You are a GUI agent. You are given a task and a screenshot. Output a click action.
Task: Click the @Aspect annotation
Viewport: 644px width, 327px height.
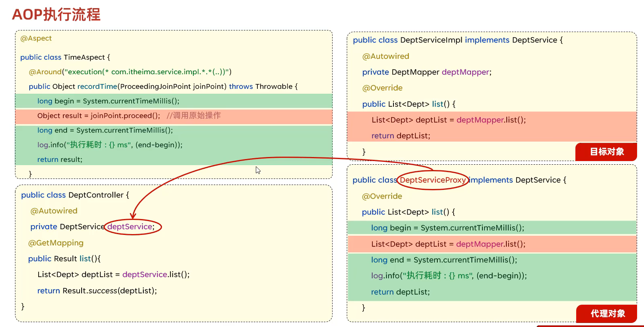[x=36, y=38]
